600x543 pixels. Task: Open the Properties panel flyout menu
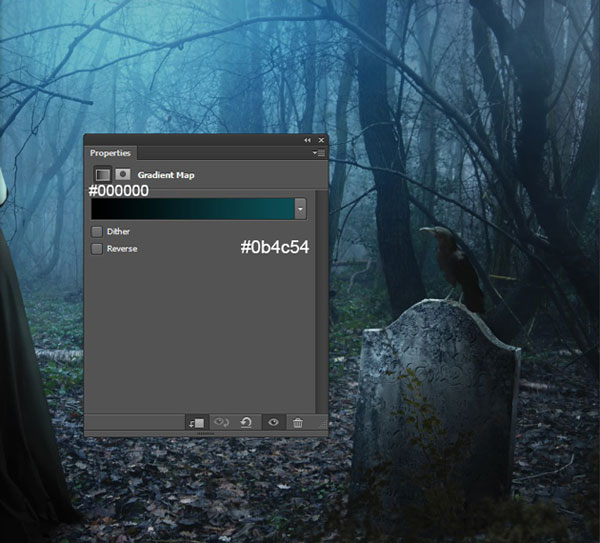(319, 153)
